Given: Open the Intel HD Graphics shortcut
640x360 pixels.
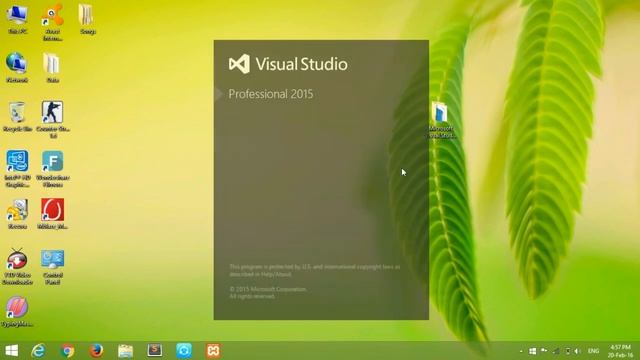Looking at the screenshot, I should point(17,169).
